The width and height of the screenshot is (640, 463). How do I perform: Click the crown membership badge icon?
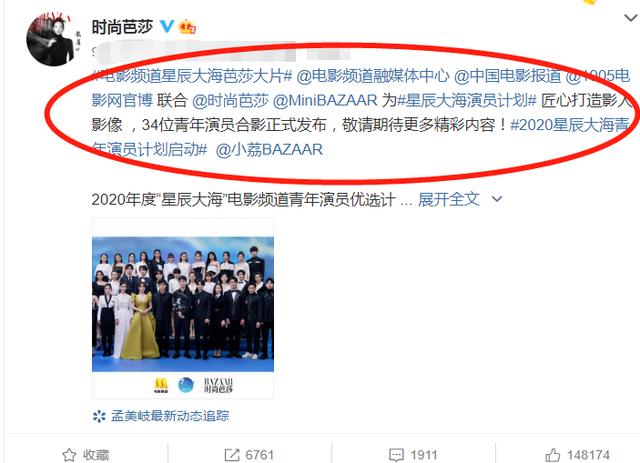pyautogui.click(x=187, y=27)
